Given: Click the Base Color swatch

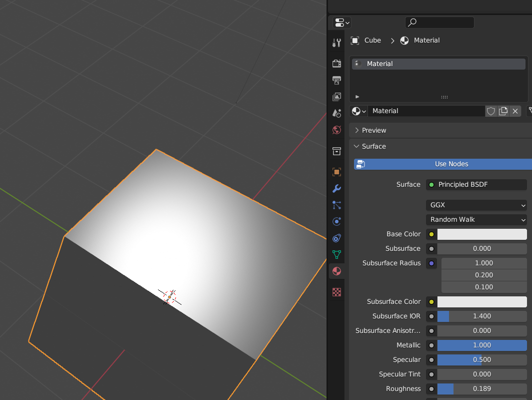Looking at the screenshot, I should (481, 234).
